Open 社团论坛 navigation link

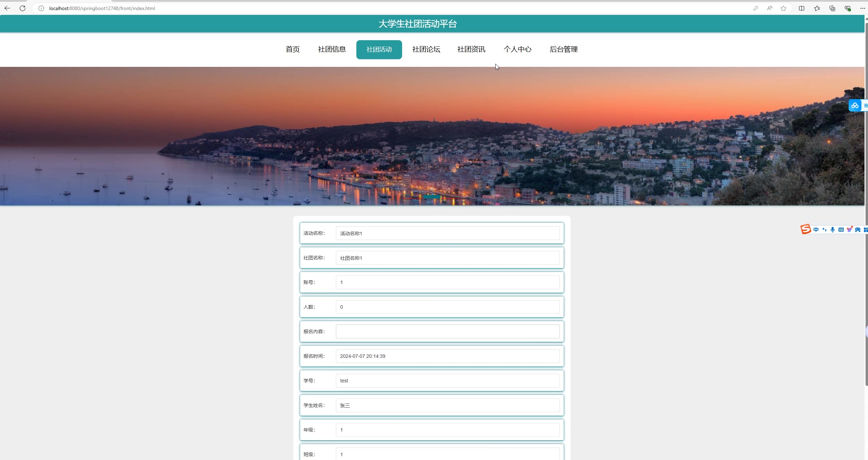click(426, 50)
